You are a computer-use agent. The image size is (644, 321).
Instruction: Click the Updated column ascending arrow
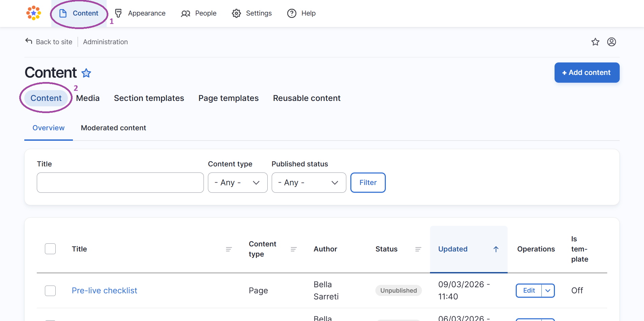pyautogui.click(x=496, y=249)
